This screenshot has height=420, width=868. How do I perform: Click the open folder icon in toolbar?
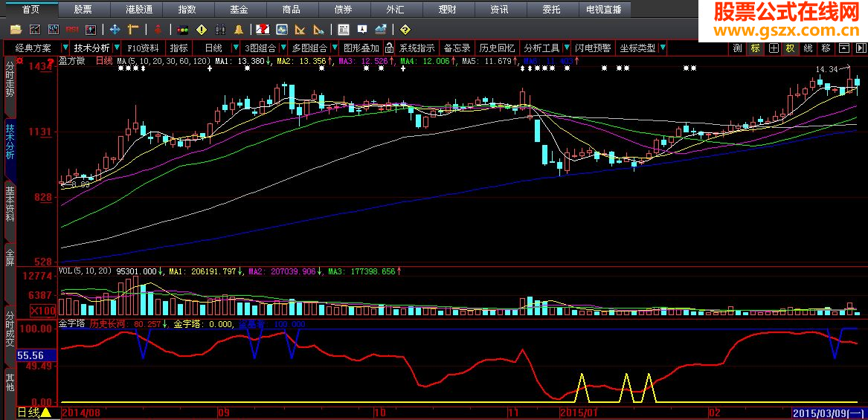point(16,30)
